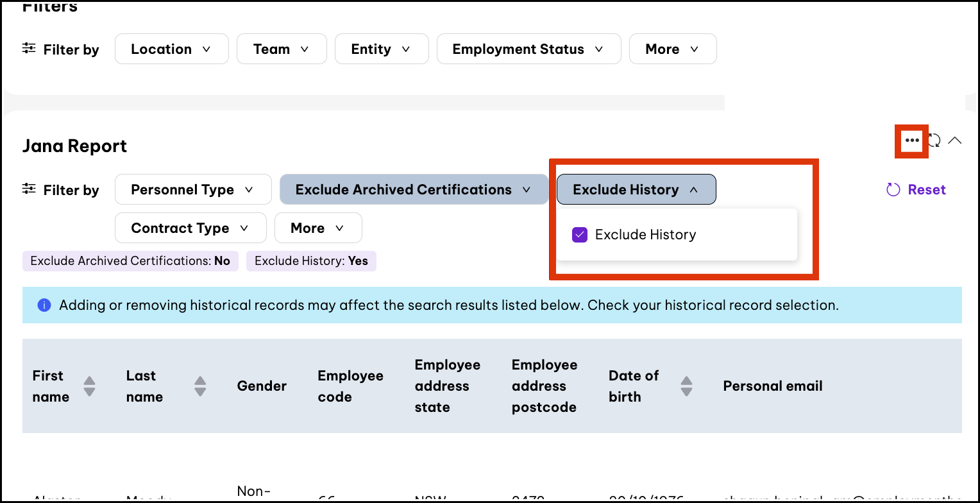Collapse the Jana Report panel chevron
The width and height of the screenshot is (980, 503).
[x=955, y=141]
